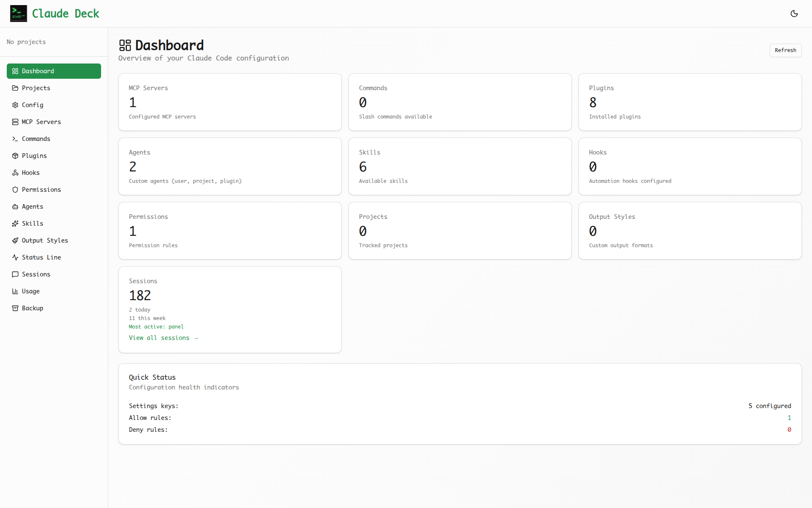This screenshot has width=812, height=508.
Task: Click the Skills icon in the sidebar
Action: coord(15,223)
